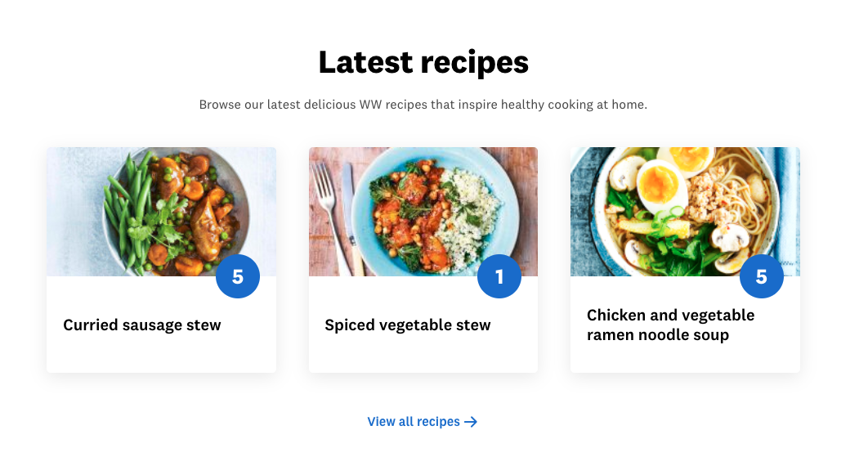Click the points badge on the ramen soup card
Viewport: 868px width, 457px height.
click(761, 276)
